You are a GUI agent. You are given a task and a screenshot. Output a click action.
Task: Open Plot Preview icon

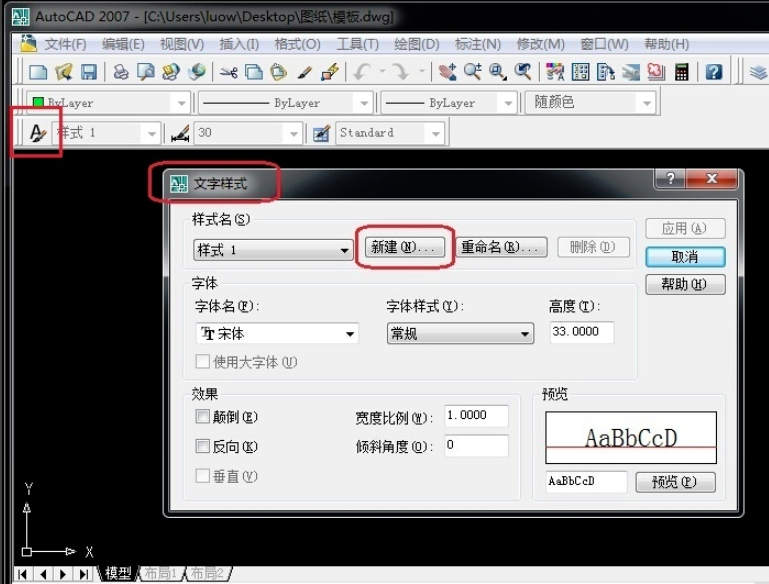146,73
